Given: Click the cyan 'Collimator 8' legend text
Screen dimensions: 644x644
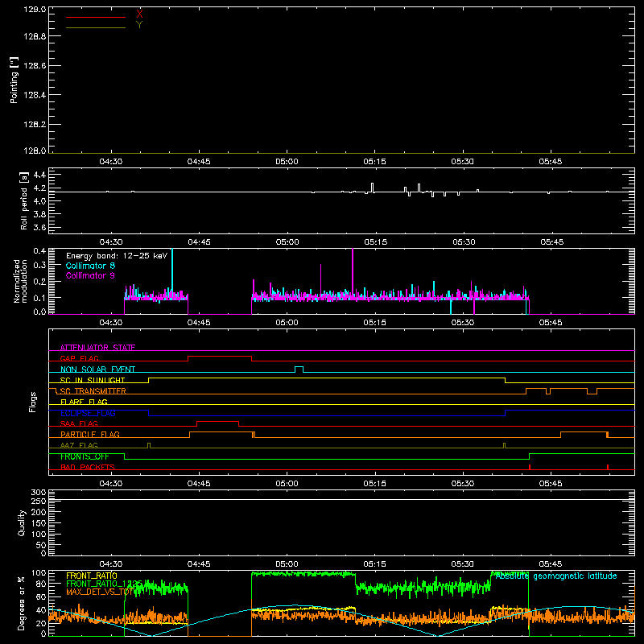Looking at the screenshot, I should (90, 266).
